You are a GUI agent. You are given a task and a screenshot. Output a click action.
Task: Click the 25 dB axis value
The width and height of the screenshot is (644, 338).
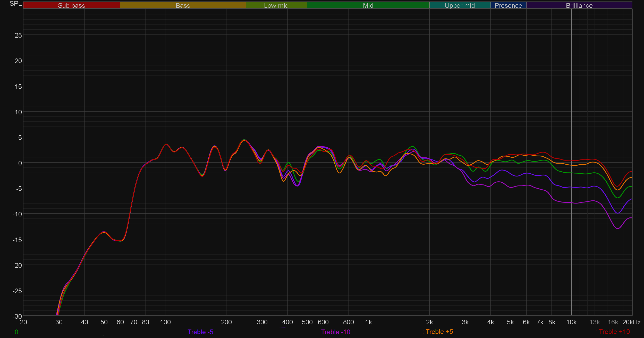coord(18,35)
